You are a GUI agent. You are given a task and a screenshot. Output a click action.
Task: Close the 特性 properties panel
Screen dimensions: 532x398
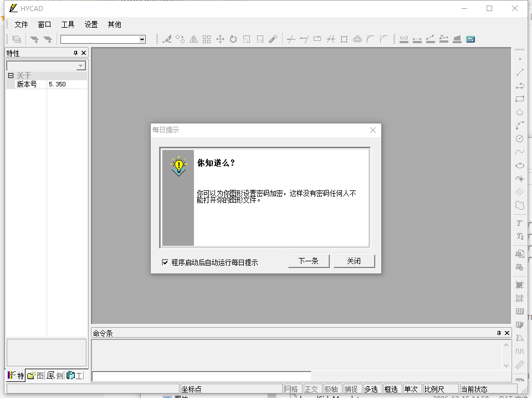click(84, 53)
